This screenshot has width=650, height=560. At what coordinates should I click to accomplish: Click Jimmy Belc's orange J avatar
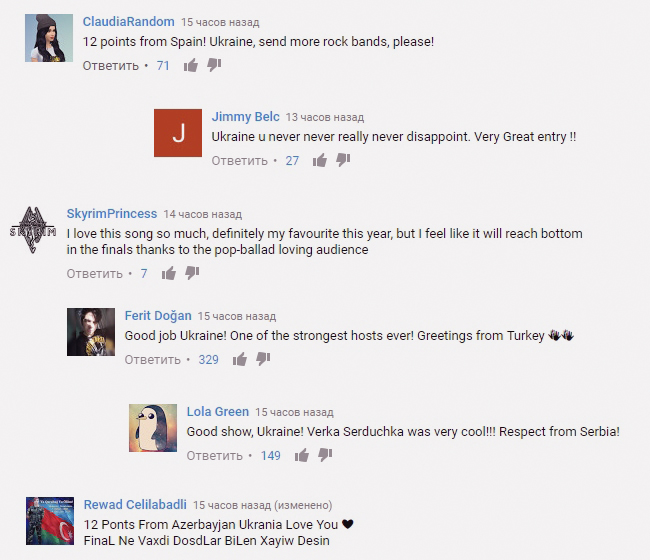point(178,133)
